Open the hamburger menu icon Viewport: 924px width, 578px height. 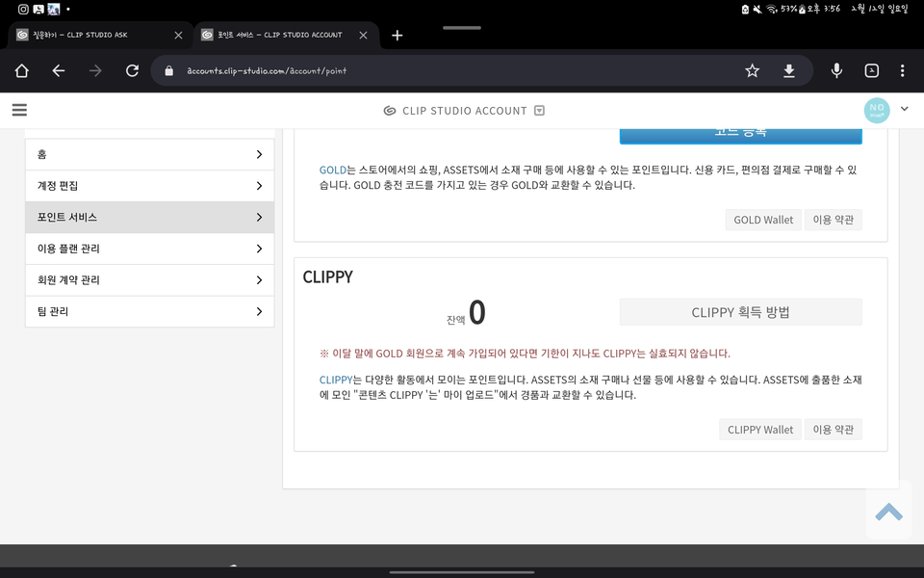[19, 110]
